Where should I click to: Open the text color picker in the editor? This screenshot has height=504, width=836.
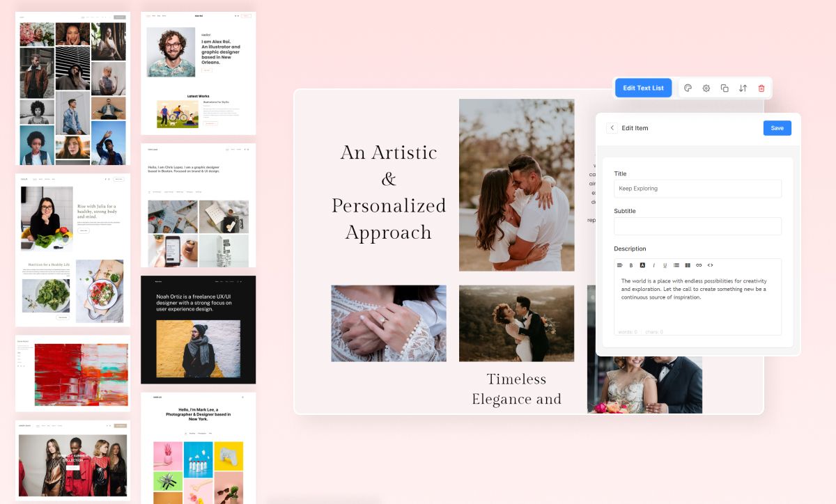tap(642, 265)
